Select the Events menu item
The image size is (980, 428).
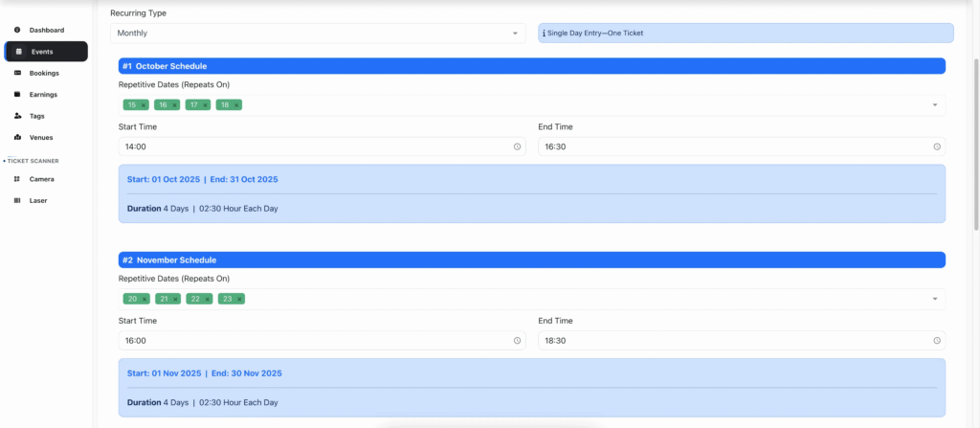coord(45,52)
